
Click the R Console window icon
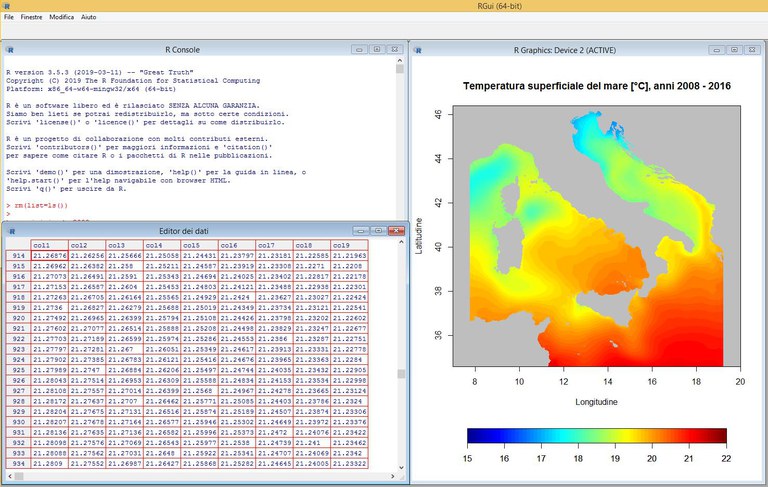coord(9,48)
